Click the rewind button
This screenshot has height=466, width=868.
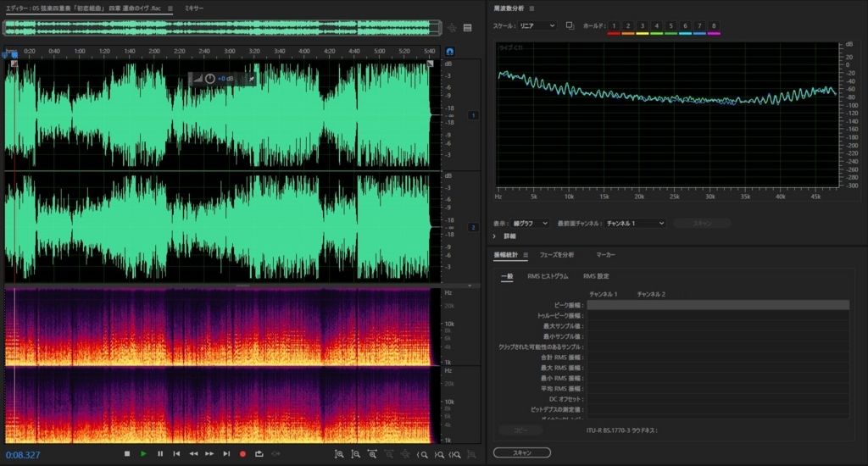click(x=193, y=454)
